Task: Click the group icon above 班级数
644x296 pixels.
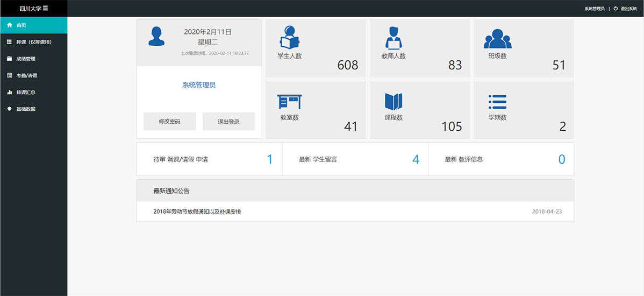Action: point(497,39)
